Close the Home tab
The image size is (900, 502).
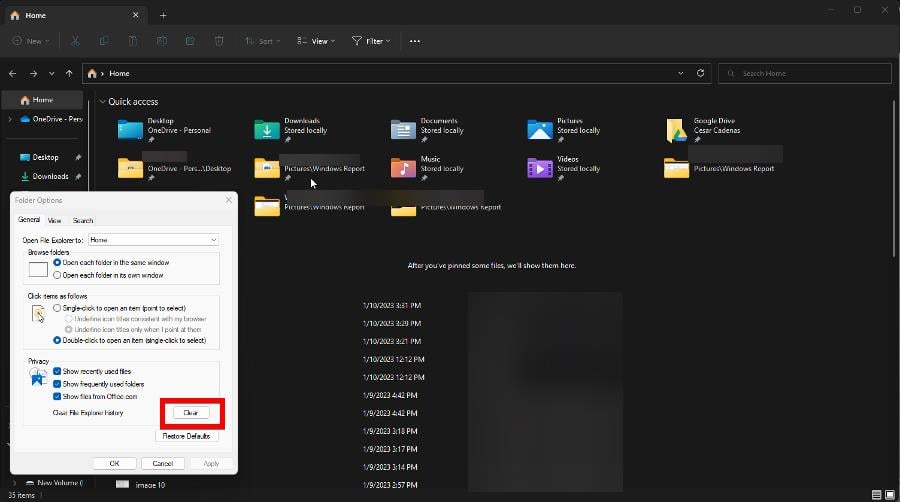point(135,15)
